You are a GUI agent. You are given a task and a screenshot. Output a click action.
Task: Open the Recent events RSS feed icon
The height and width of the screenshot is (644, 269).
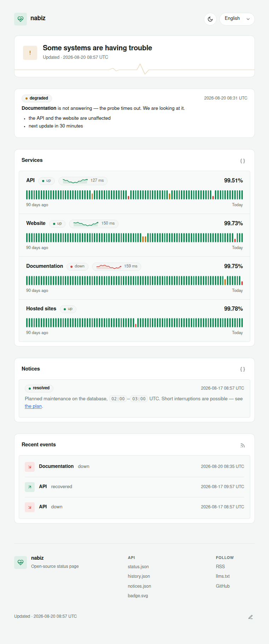coord(242,446)
